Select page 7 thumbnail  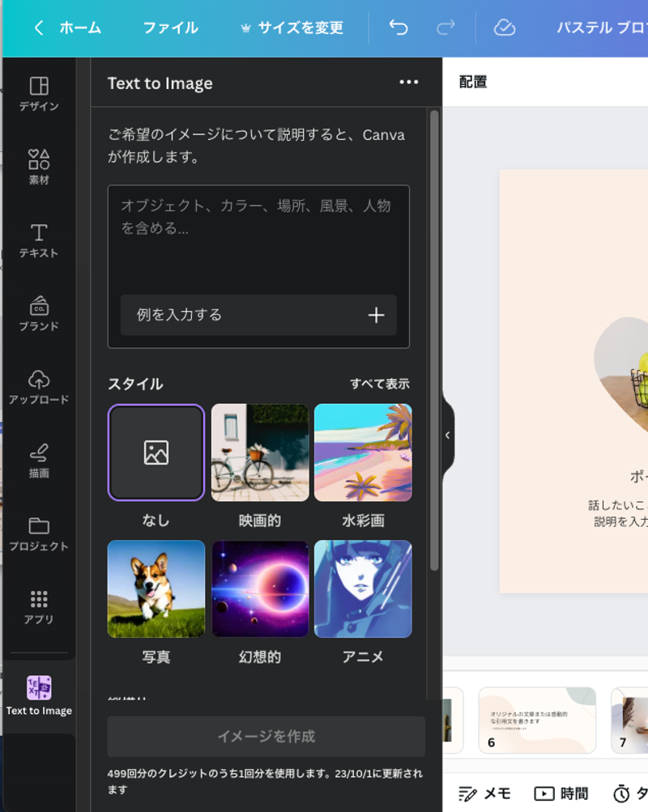point(630,720)
